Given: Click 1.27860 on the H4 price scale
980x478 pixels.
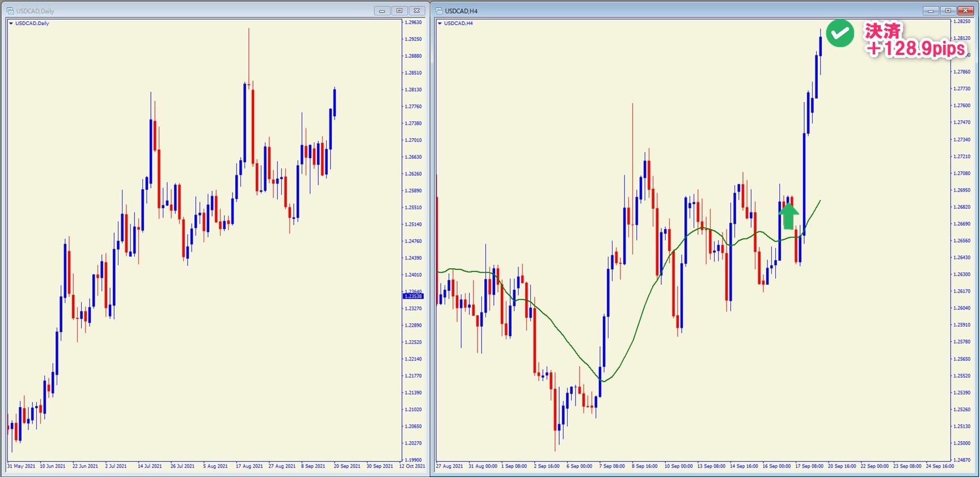Looking at the screenshot, I should 962,72.
